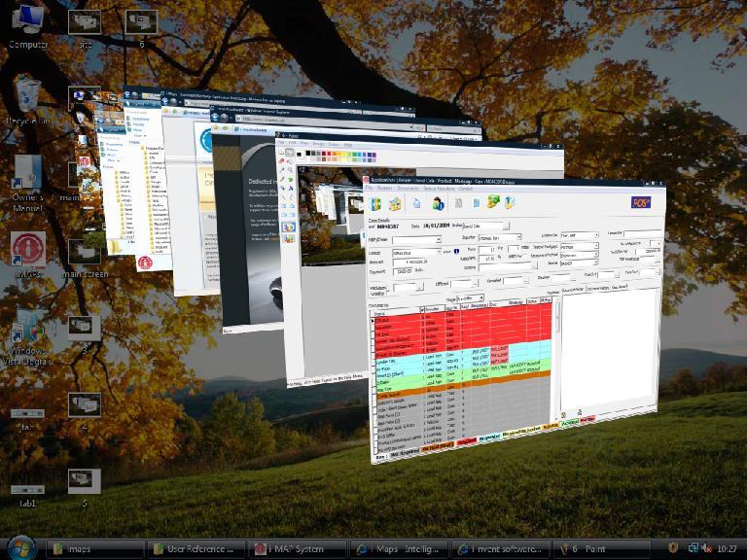
Task: Click the green coins toolbar icon in i-MAP
Action: point(493,202)
